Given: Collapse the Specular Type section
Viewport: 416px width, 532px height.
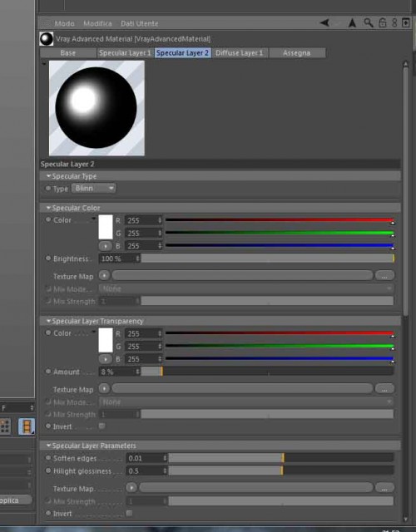Looking at the screenshot, I should click(48, 175).
